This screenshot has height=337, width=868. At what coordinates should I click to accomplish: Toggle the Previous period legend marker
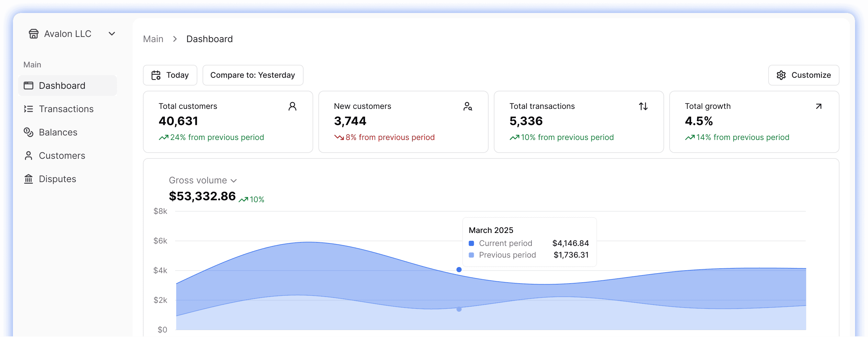(x=471, y=255)
